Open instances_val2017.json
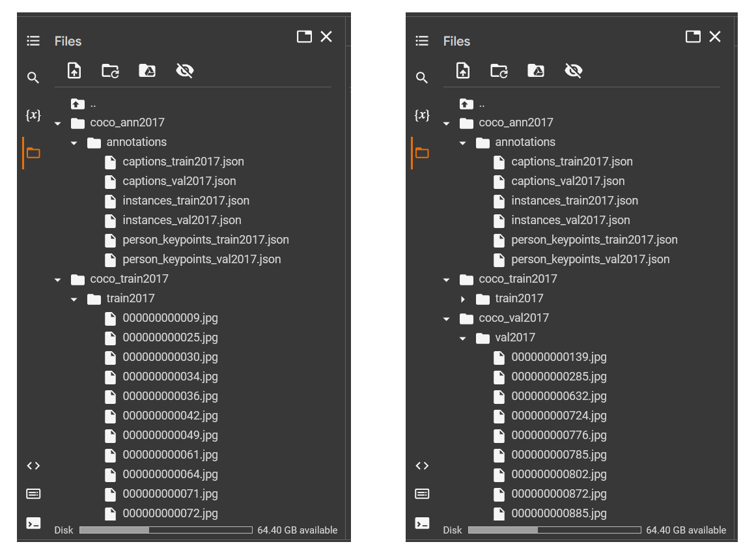 (x=181, y=220)
